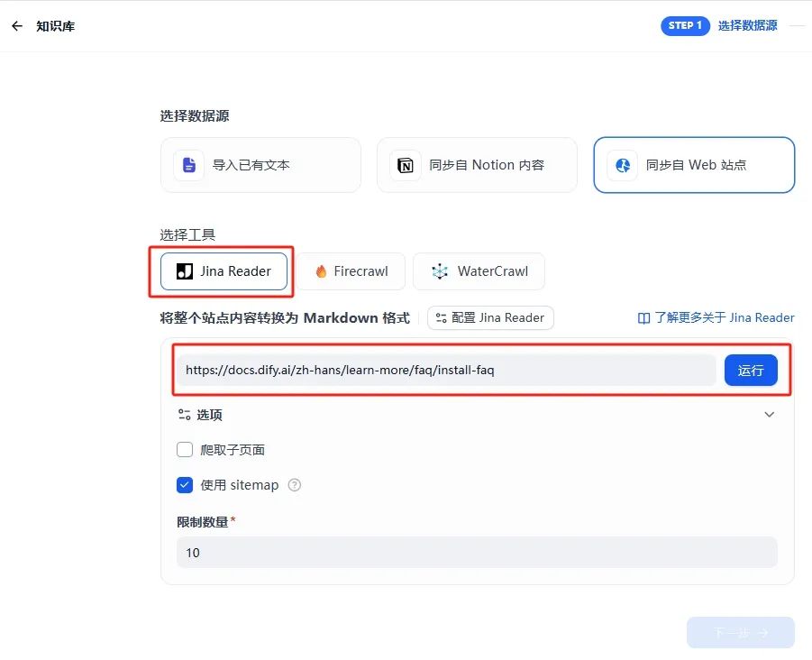Select the 同步自 Web 站点 data source card
Screen dimensions: 812x660
pos(693,165)
